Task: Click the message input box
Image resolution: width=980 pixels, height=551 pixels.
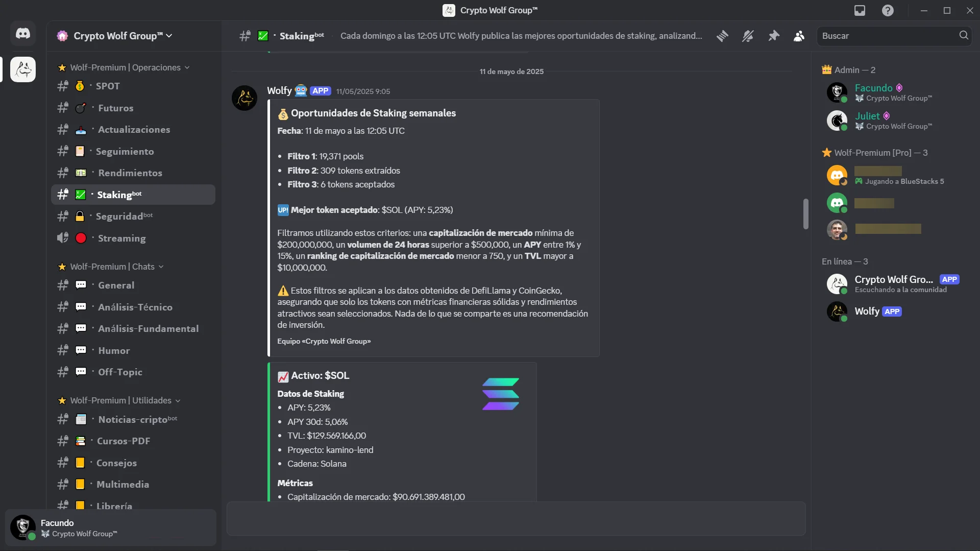Action: point(516,519)
